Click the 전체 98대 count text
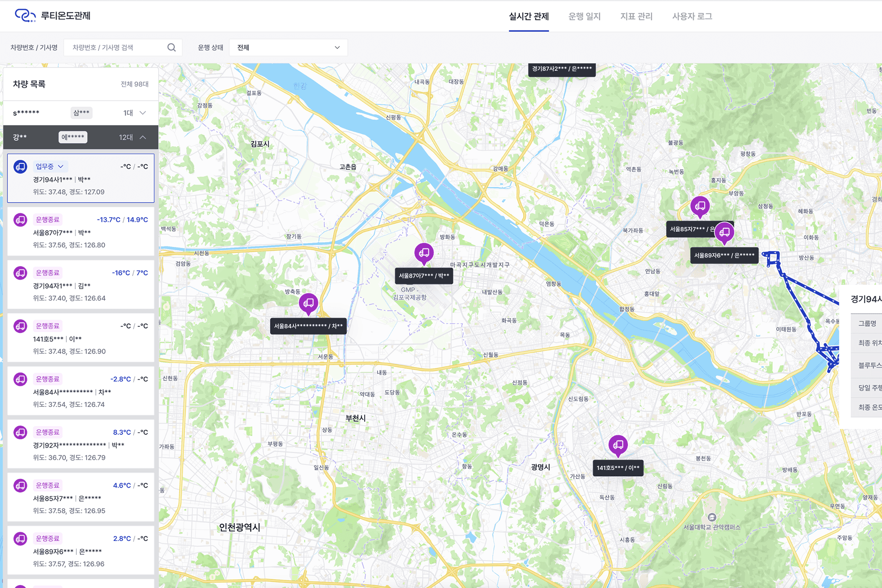The image size is (882, 588). (x=135, y=84)
